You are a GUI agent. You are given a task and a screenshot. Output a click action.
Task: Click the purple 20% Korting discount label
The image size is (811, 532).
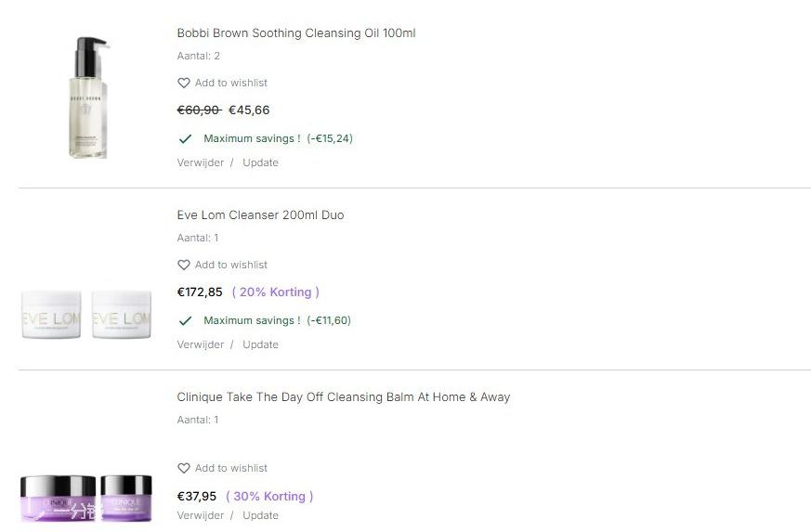[276, 292]
